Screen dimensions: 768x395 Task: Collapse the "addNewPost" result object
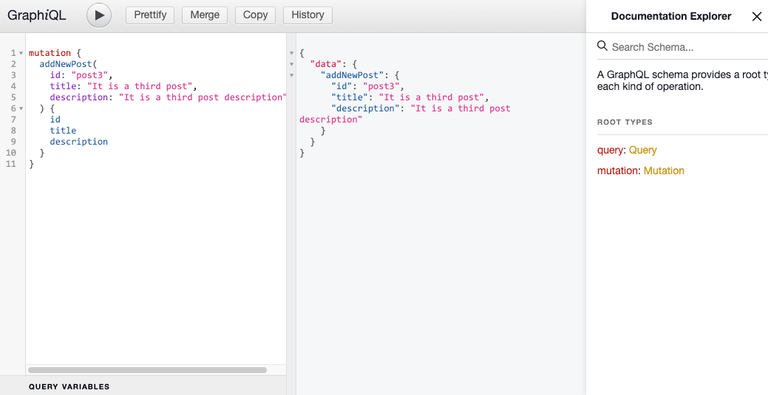[x=291, y=75]
